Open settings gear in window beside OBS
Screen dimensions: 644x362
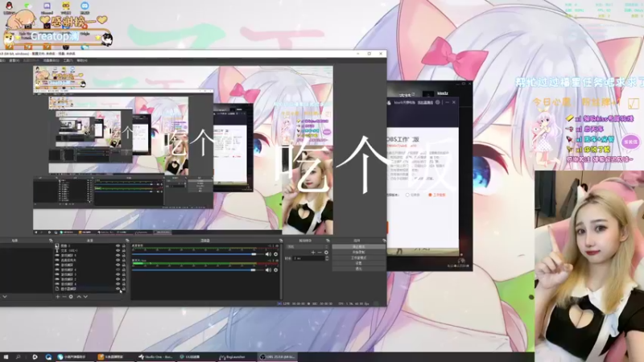438,102
